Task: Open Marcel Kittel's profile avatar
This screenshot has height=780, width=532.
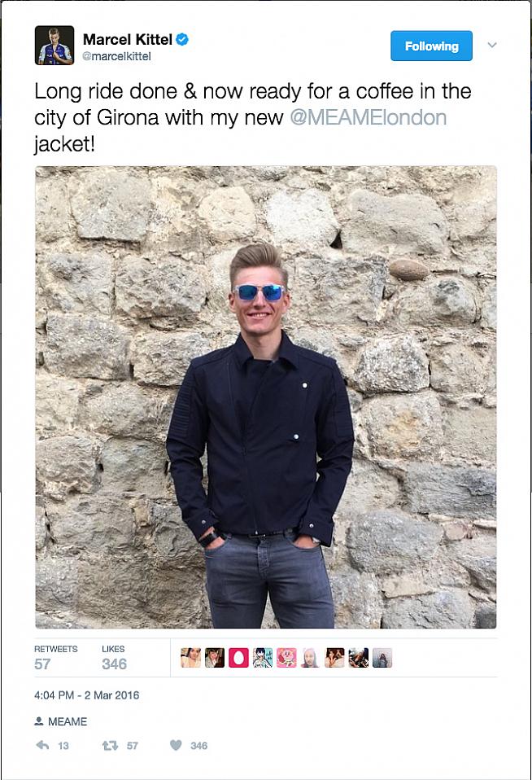Action: 55,46
